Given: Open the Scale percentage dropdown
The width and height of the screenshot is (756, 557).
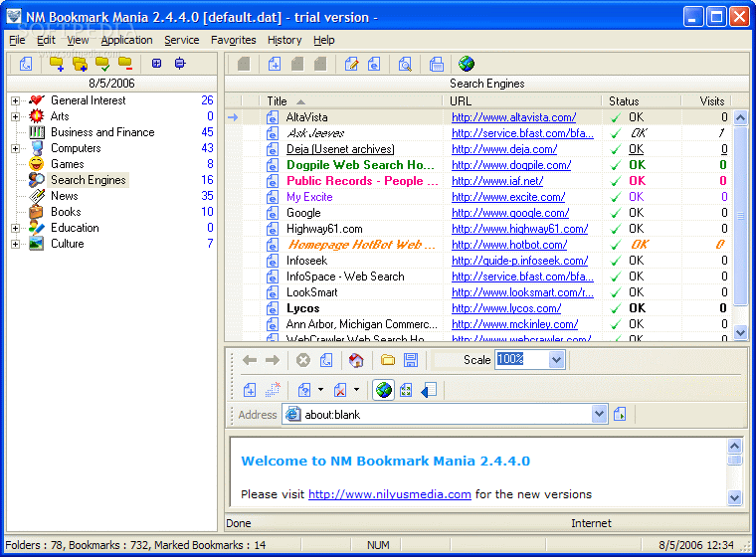Looking at the screenshot, I should [556, 360].
